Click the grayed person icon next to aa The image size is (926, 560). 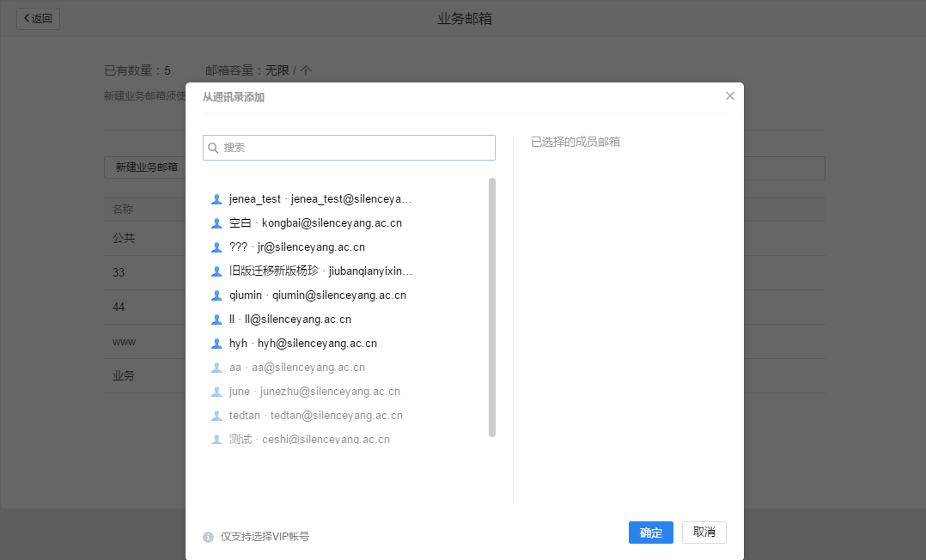click(x=216, y=367)
